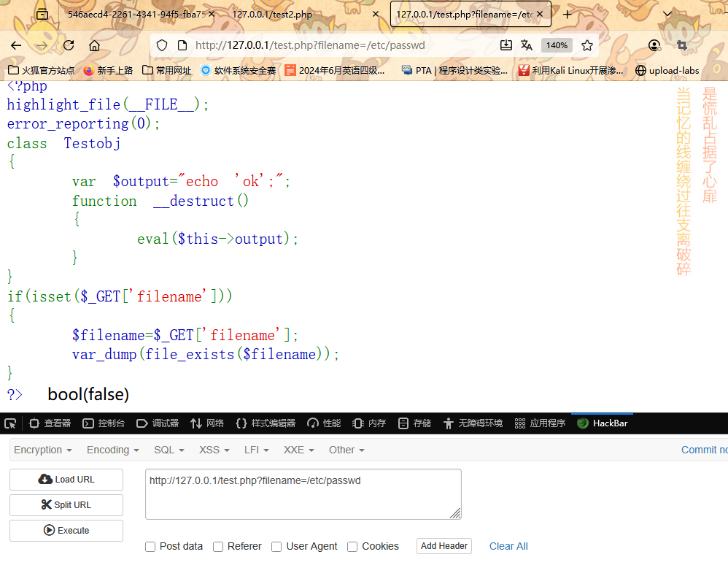Click the 140% zoom level indicator
728x584 pixels.
pyautogui.click(x=557, y=45)
